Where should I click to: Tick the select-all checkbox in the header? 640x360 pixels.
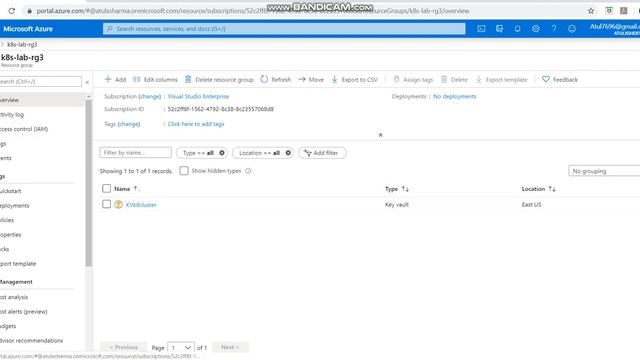click(x=107, y=188)
